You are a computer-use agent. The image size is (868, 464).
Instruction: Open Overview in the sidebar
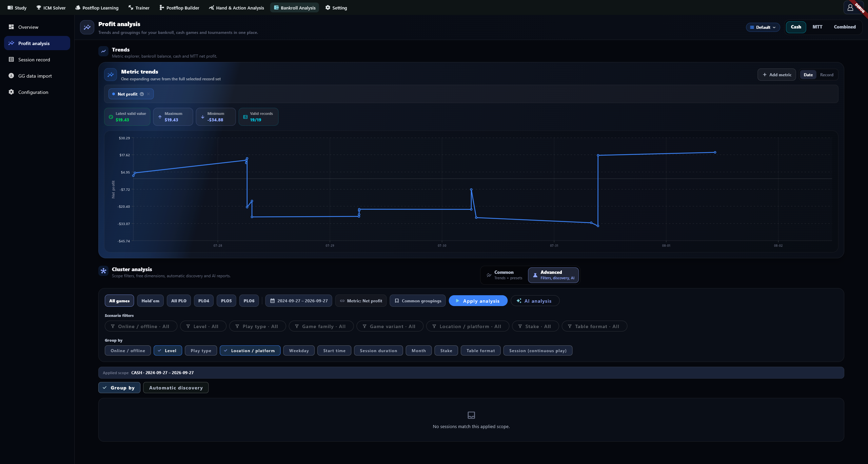click(37, 27)
